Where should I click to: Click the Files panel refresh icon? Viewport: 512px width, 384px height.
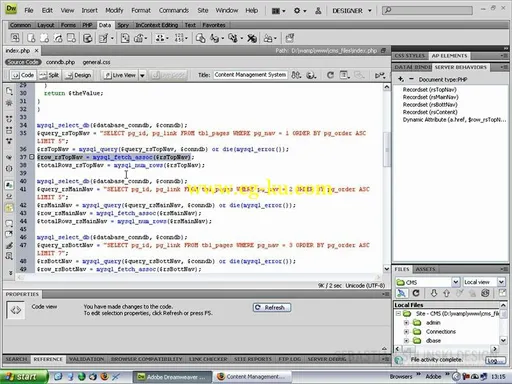coord(416,293)
